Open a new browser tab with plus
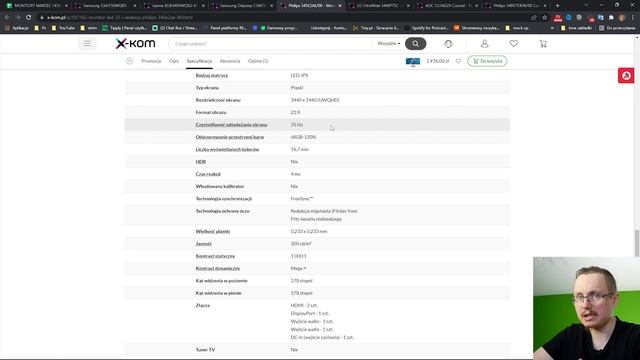The image size is (640, 360). tap(558, 6)
